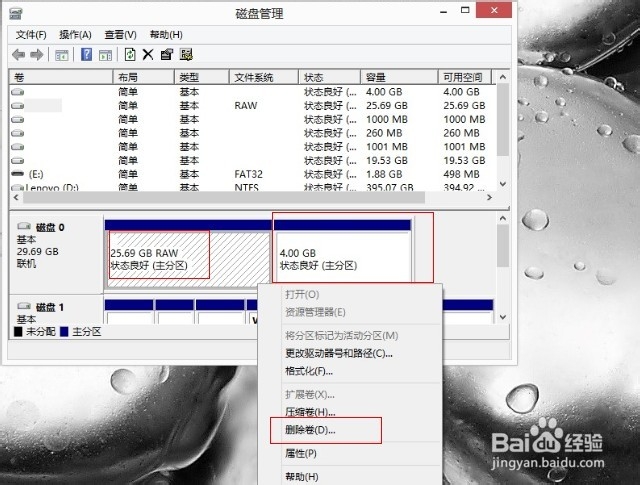Choose 删除卷(D)... from the context menu

(x=310, y=430)
